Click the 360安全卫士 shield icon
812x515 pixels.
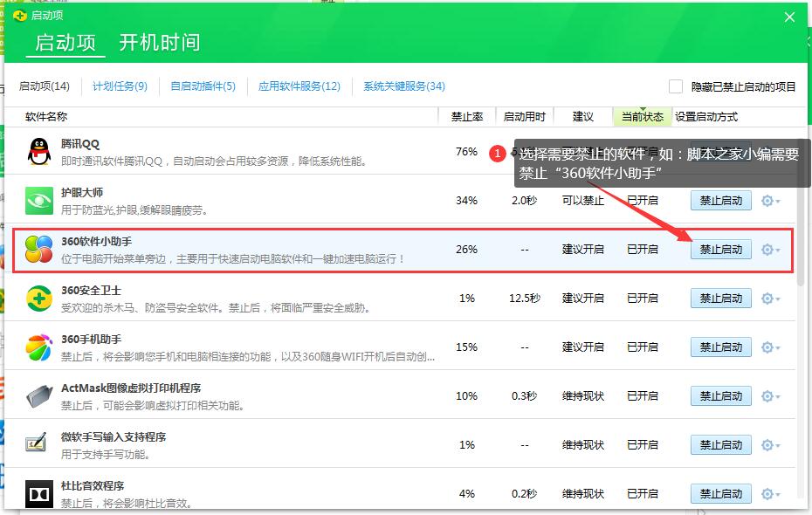38,299
